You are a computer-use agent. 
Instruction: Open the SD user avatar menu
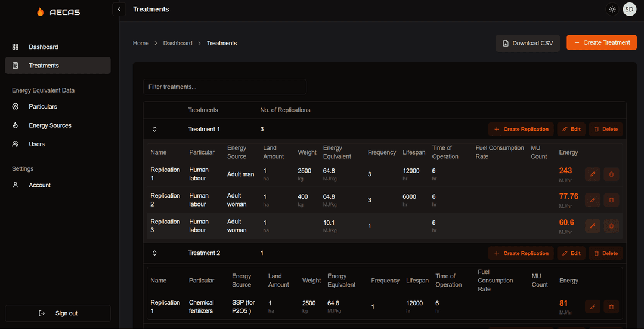(x=629, y=9)
